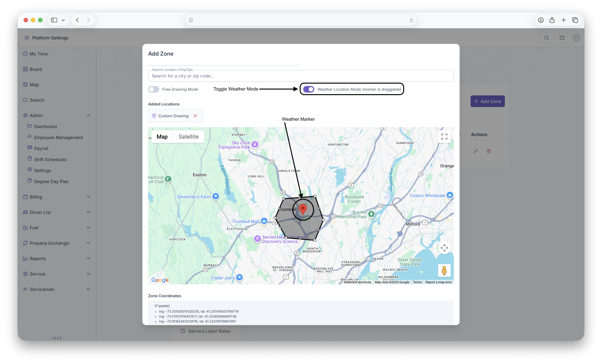Enable Free Drawing Mode toggle
Screen dimensions: 602x364
coord(154,89)
